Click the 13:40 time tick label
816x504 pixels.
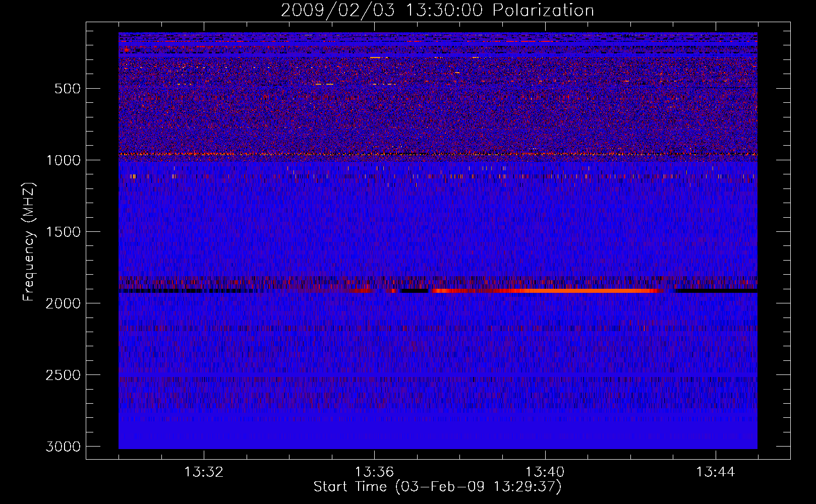coord(545,472)
